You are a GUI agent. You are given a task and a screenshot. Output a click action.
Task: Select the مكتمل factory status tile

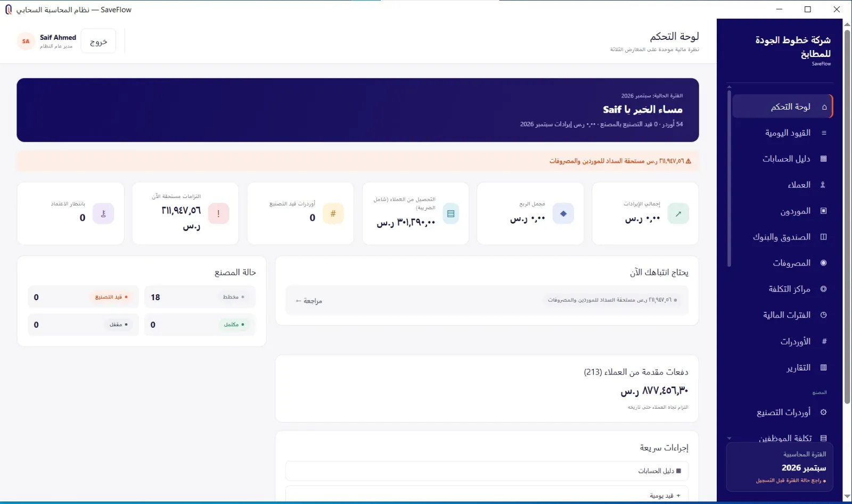[200, 325]
